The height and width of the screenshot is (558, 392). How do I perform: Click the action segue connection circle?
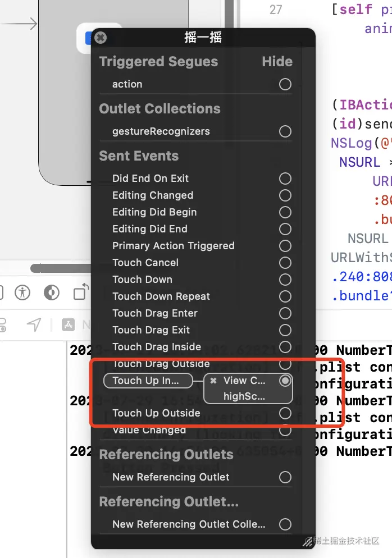pos(285,84)
